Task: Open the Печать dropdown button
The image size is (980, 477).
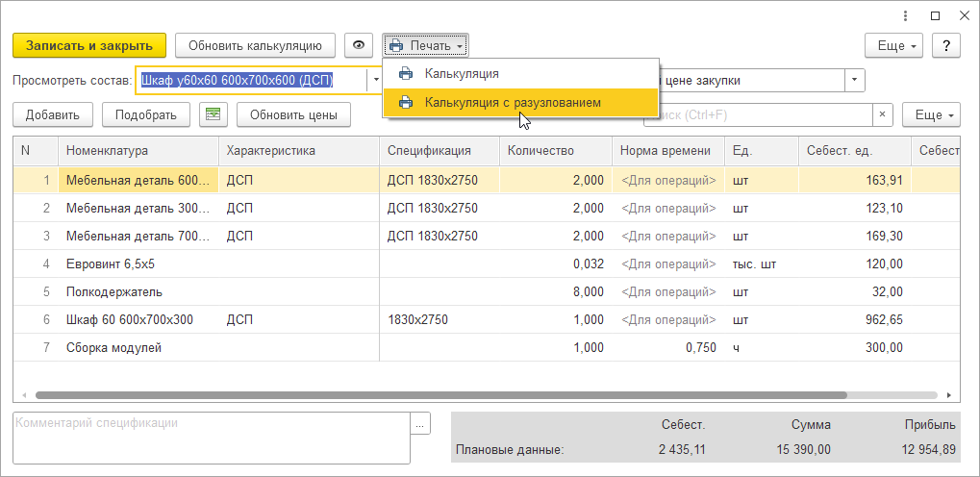Action: coord(425,45)
